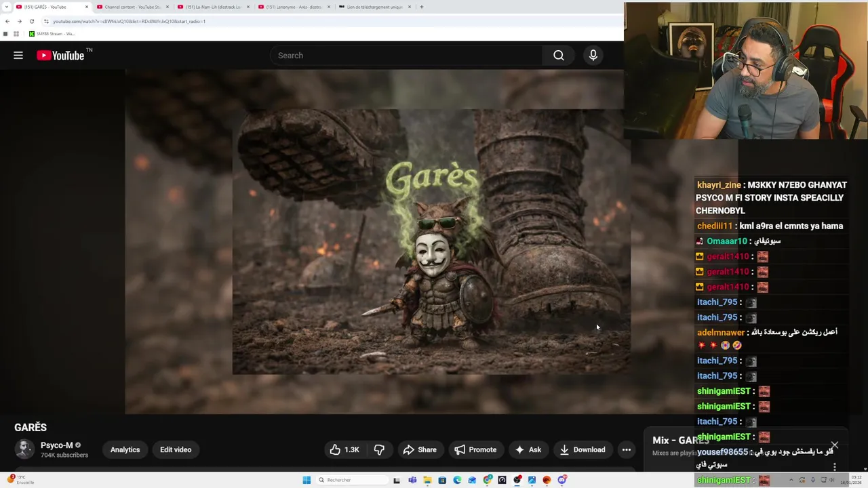Click the site information icon
Image resolution: width=868 pixels, height=488 pixels.
(46, 21)
